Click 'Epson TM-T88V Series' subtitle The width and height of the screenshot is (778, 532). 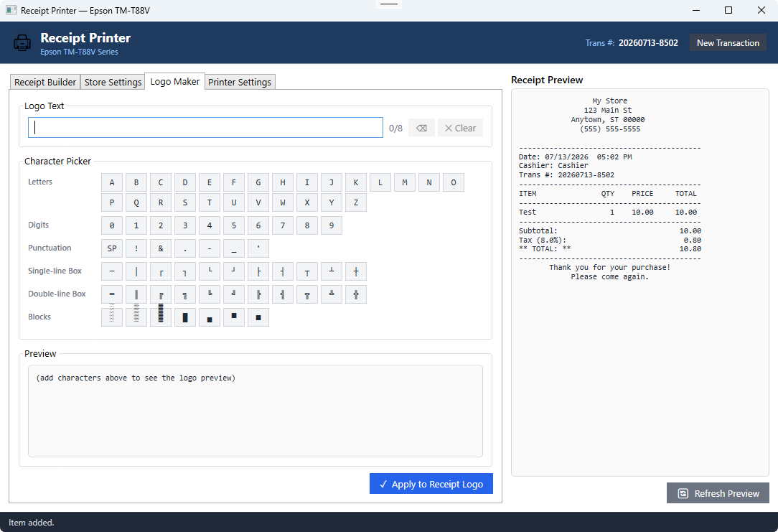pyautogui.click(x=80, y=52)
